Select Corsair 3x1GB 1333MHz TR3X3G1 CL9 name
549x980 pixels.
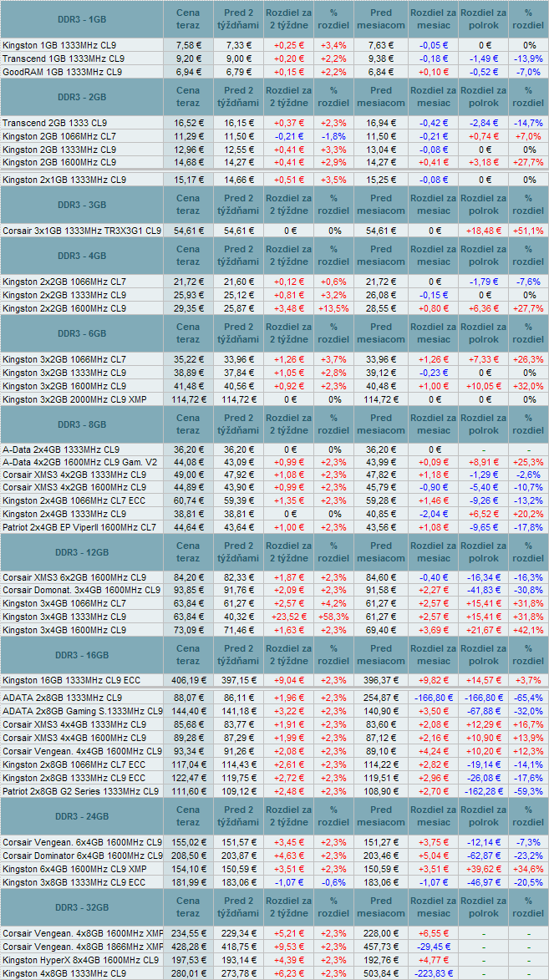click(x=82, y=231)
